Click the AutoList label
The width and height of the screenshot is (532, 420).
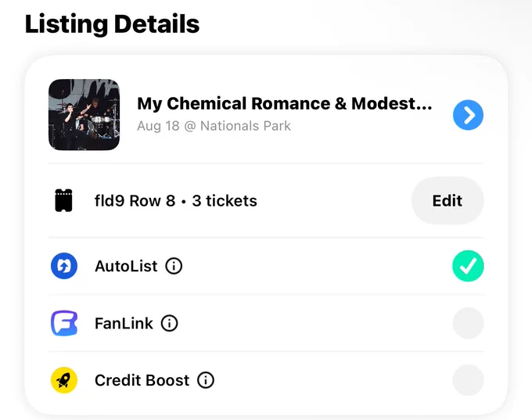pyautogui.click(x=126, y=266)
